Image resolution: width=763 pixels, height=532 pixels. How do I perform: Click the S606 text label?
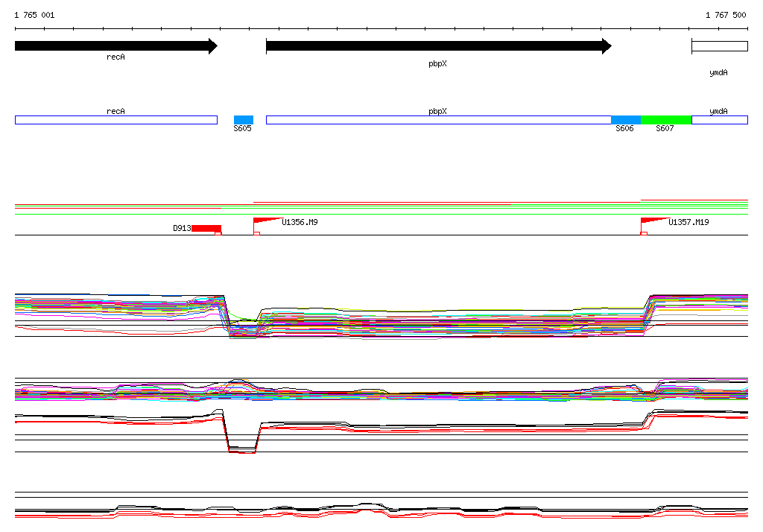pos(625,128)
